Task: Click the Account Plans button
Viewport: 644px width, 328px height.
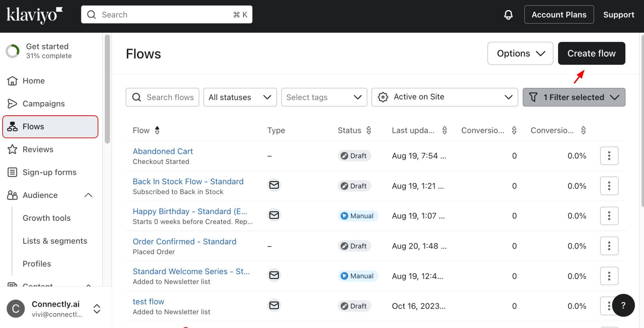Action: pos(559,15)
